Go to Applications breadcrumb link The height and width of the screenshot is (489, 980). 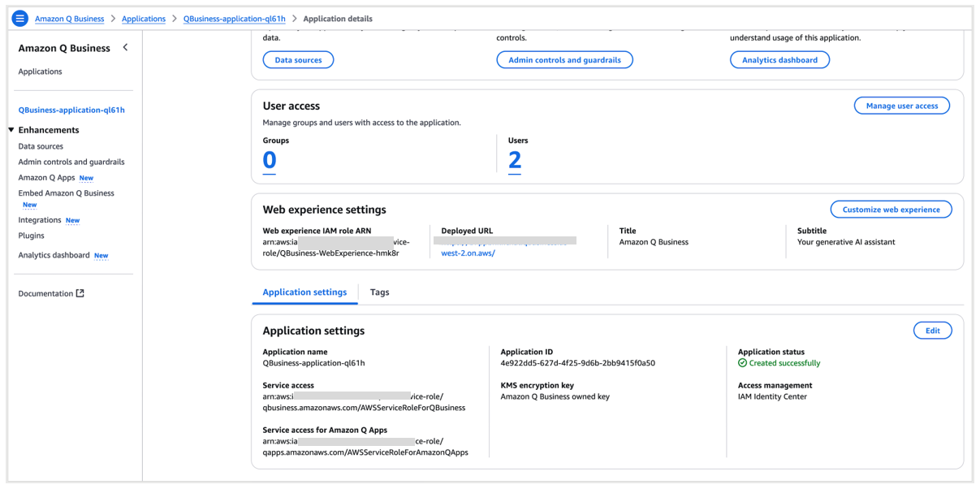(x=144, y=19)
